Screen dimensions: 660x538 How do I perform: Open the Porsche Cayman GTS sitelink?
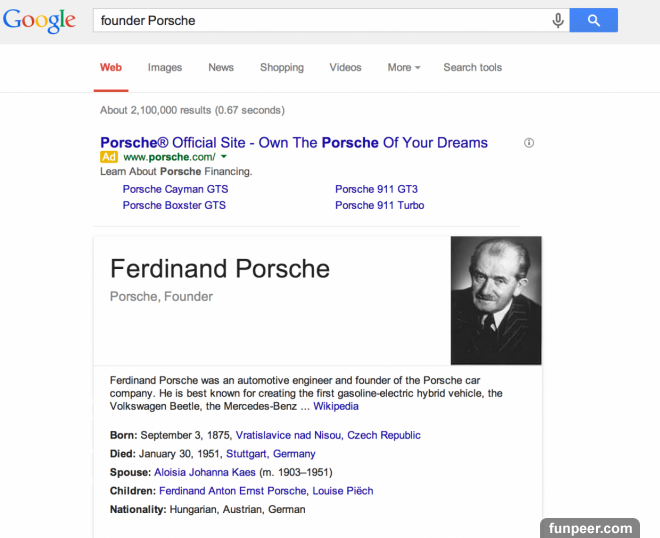pos(175,189)
